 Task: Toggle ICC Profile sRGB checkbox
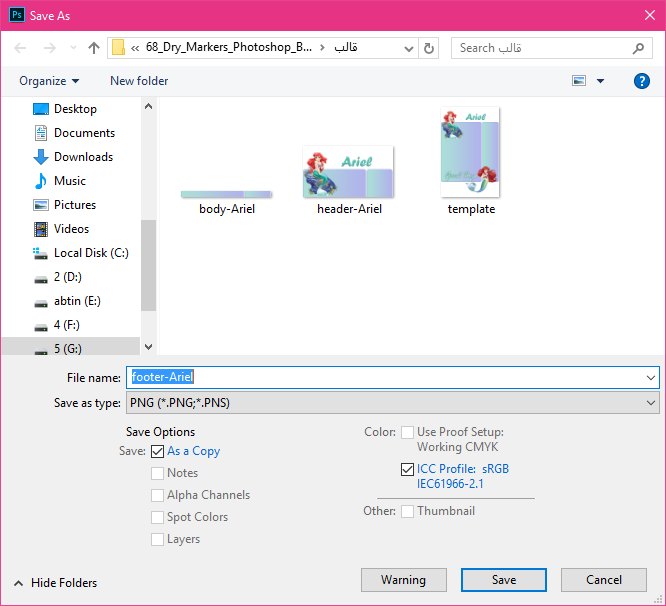tap(407, 469)
